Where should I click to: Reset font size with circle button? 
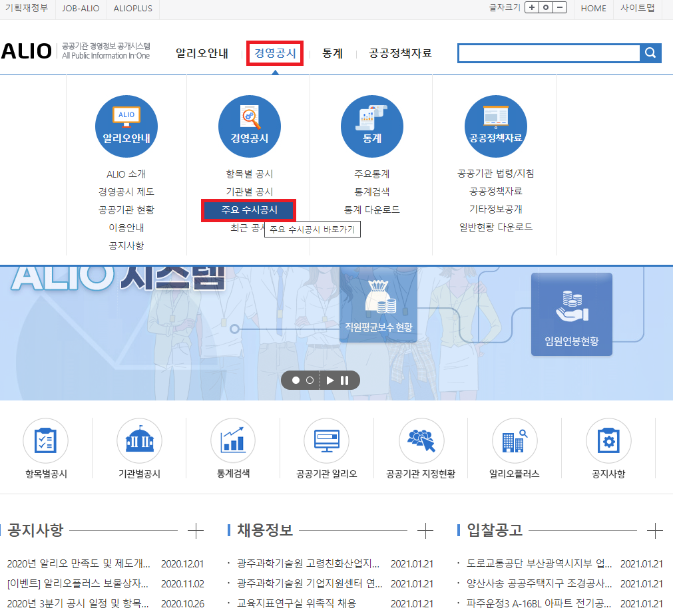546,8
